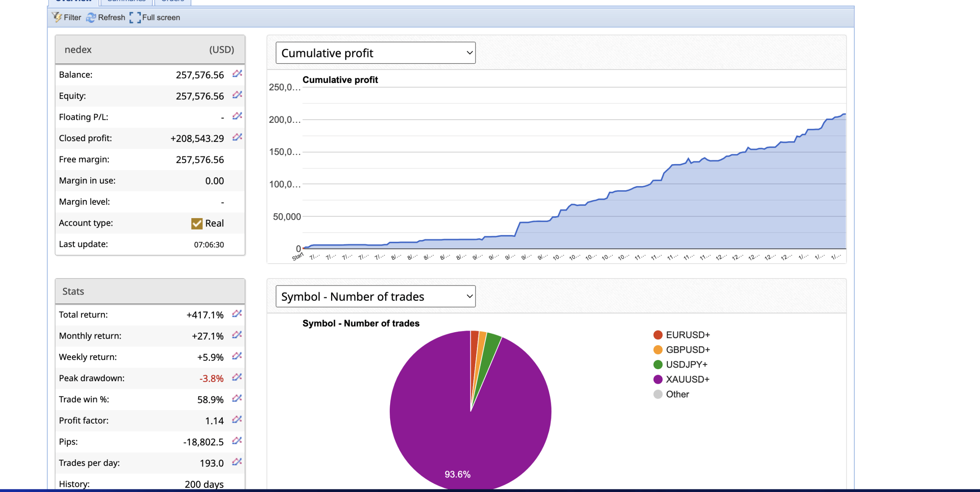Open the graph icon beside Total return

coord(237,314)
